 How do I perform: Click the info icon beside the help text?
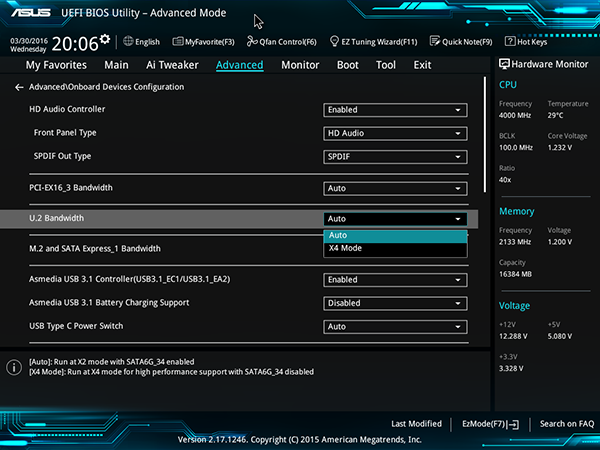coord(14,367)
